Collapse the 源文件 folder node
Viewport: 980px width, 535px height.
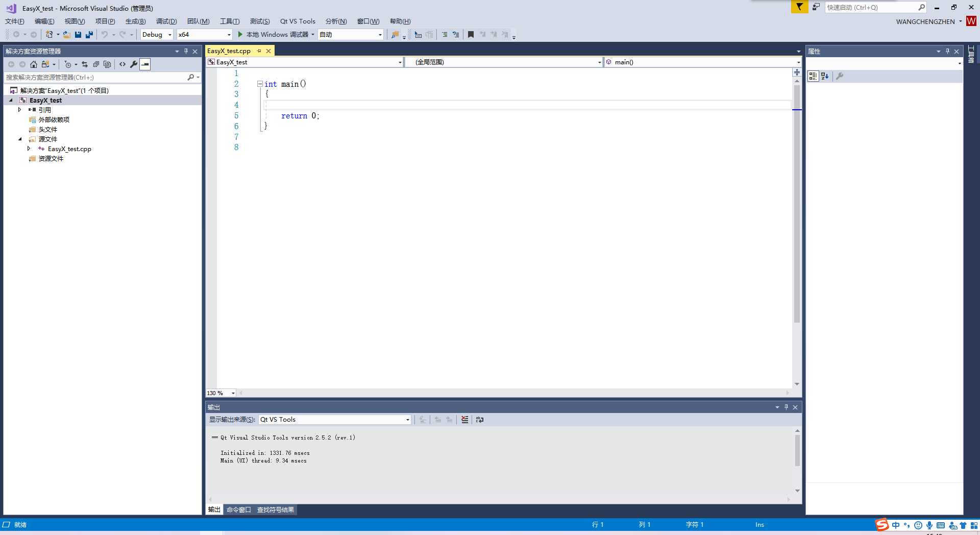[x=20, y=139]
